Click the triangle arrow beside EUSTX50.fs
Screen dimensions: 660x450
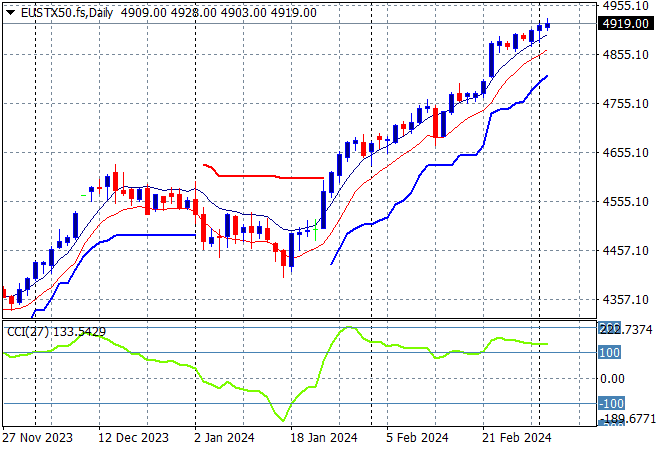pyautogui.click(x=10, y=12)
